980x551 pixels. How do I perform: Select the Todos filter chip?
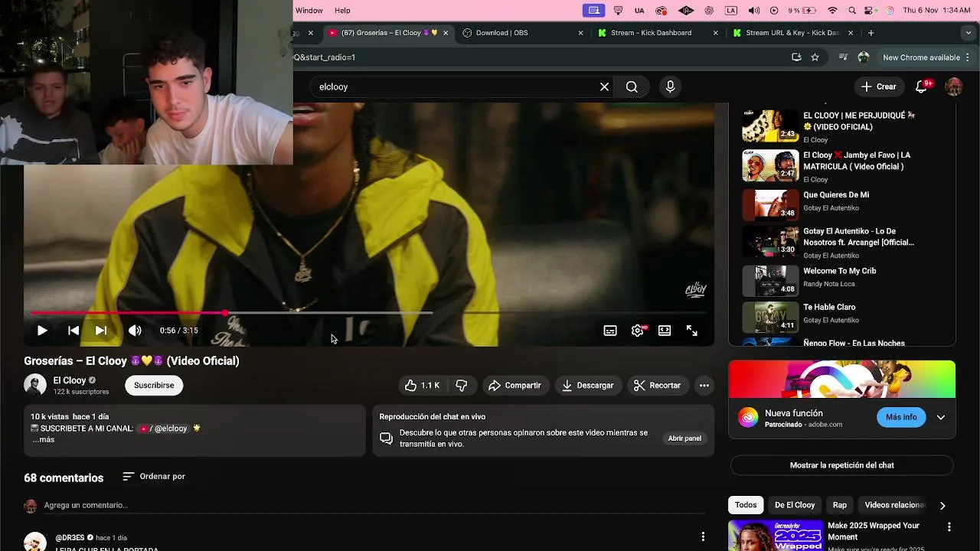point(746,505)
